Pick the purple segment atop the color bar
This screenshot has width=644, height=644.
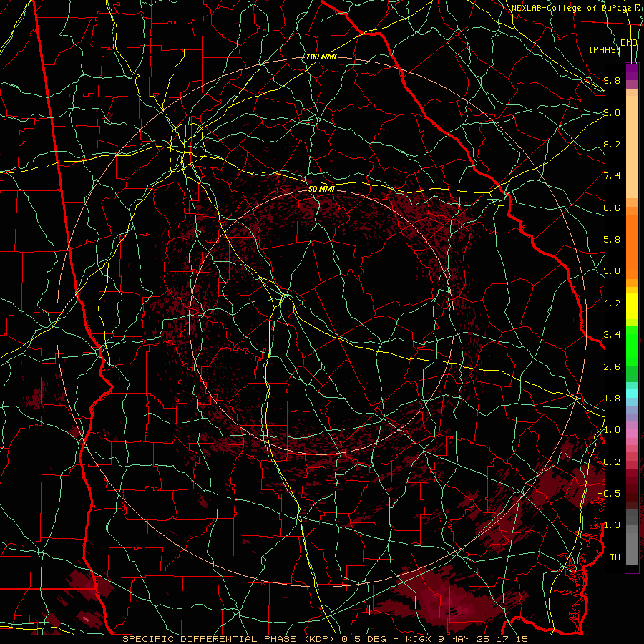point(632,72)
